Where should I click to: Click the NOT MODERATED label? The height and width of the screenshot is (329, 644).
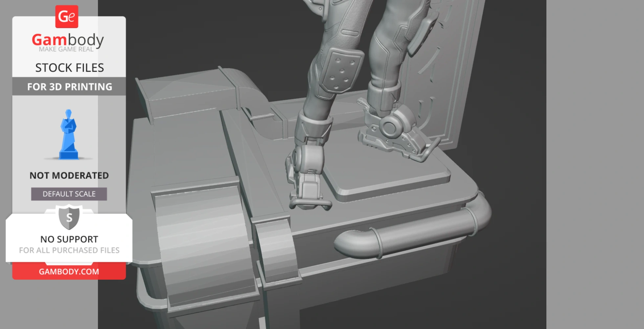pyautogui.click(x=69, y=175)
